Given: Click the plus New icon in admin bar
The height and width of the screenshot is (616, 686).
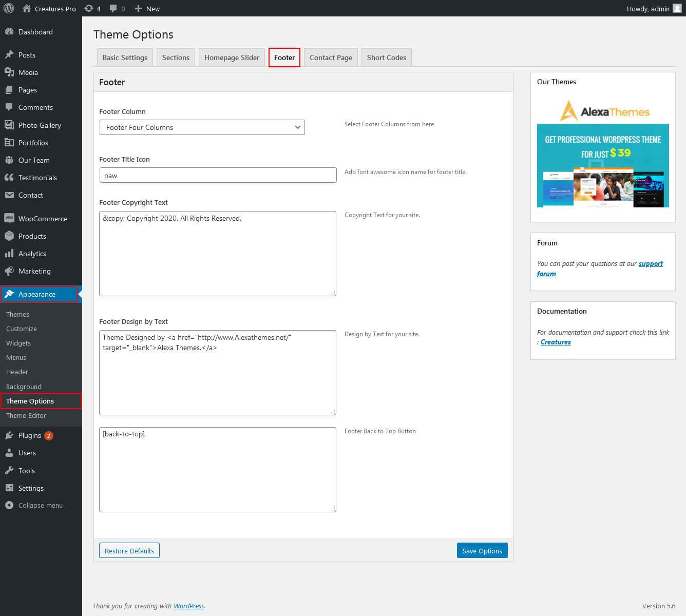Looking at the screenshot, I should pyautogui.click(x=138, y=9).
